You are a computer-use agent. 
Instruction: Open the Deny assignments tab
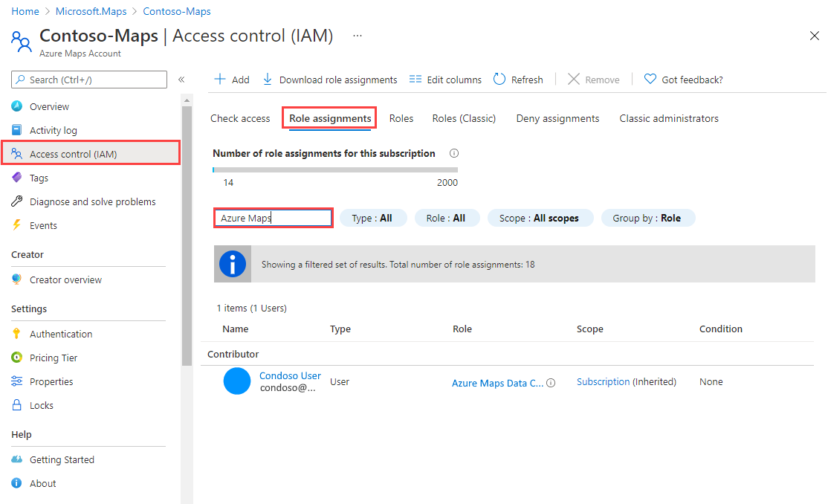point(557,118)
